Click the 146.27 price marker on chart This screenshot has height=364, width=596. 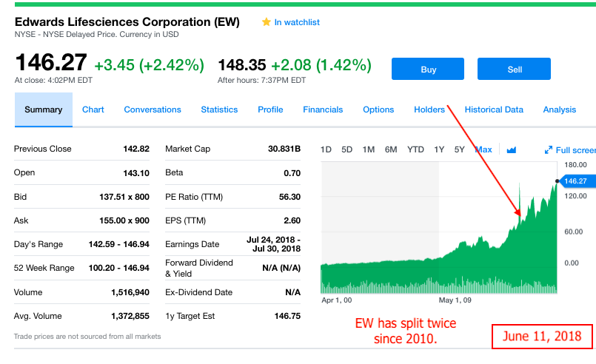point(577,181)
